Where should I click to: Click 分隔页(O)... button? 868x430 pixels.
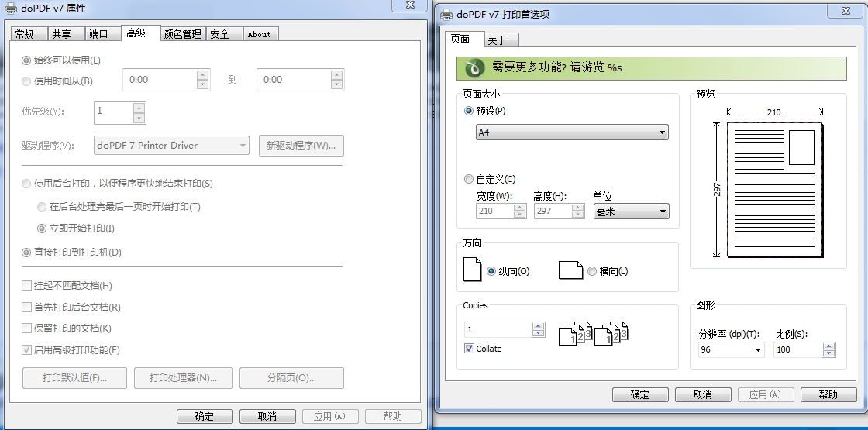[291, 378]
